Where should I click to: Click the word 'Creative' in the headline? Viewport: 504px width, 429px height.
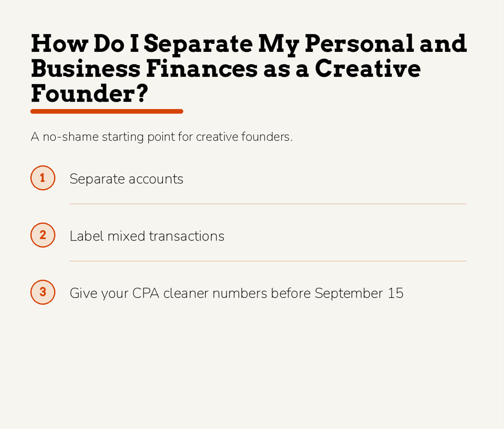[x=368, y=68]
